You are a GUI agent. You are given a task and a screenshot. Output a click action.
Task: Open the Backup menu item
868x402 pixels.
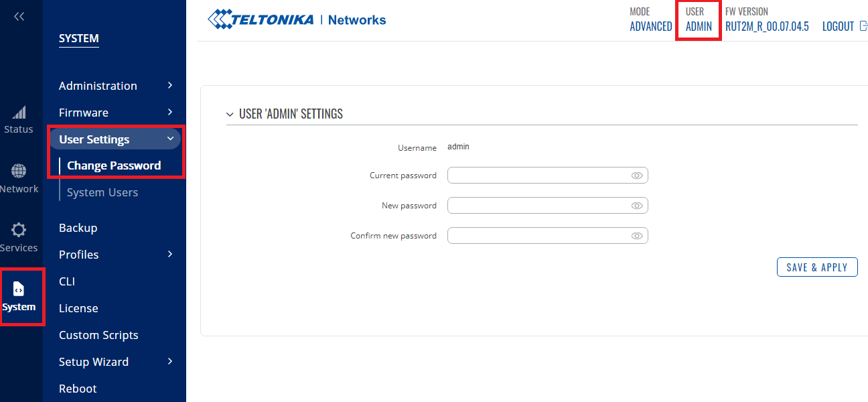(x=78, y=228)
